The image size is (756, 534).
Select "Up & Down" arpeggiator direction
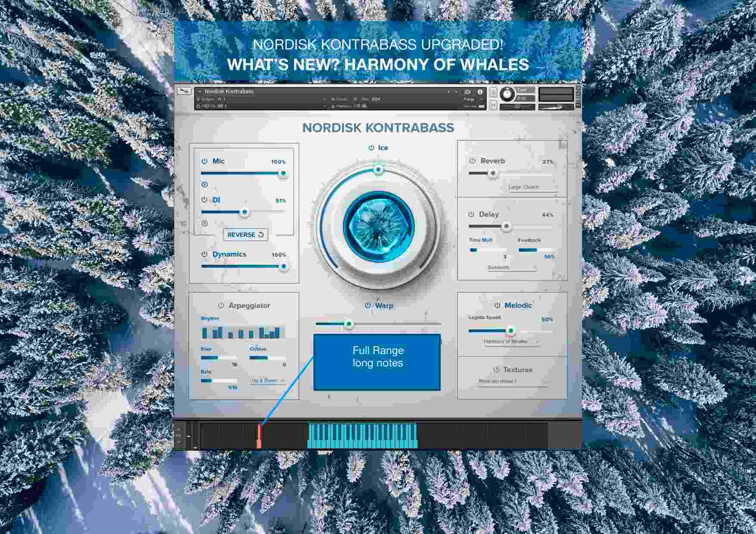coord(265,381)
